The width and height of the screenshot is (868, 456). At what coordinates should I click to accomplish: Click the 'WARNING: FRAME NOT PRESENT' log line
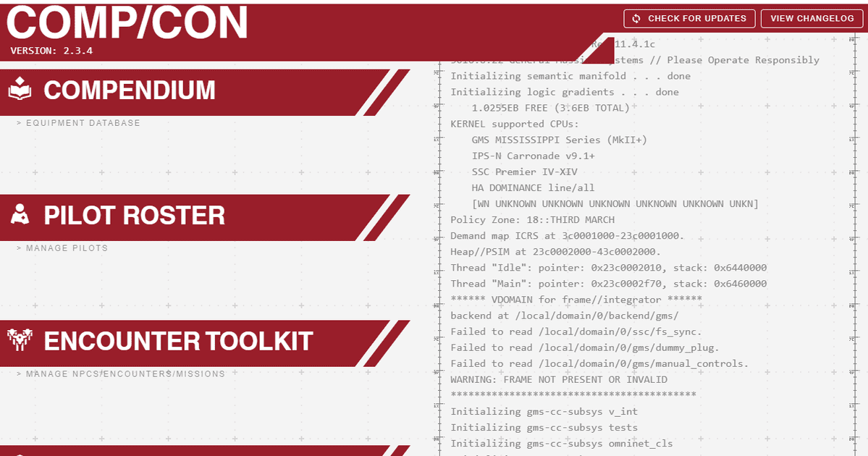coord(558,379)
